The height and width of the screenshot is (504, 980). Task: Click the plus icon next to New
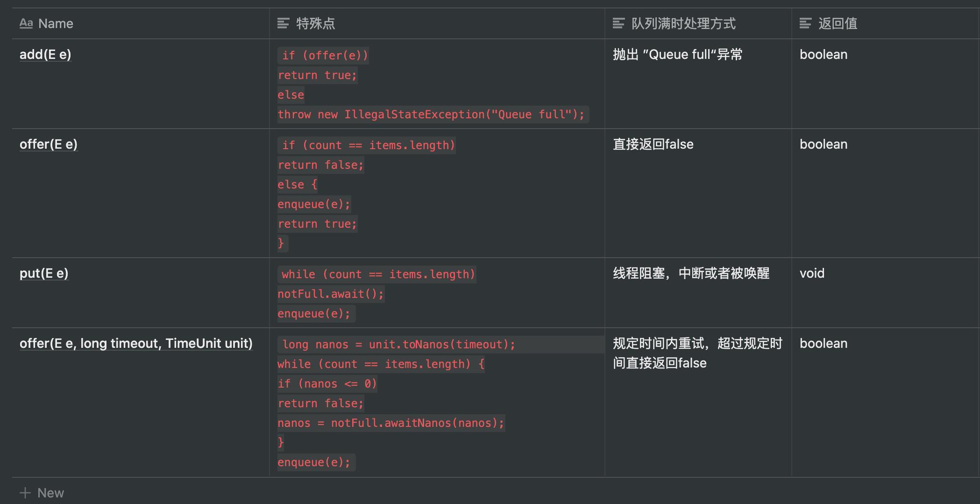tap(25, 493)
